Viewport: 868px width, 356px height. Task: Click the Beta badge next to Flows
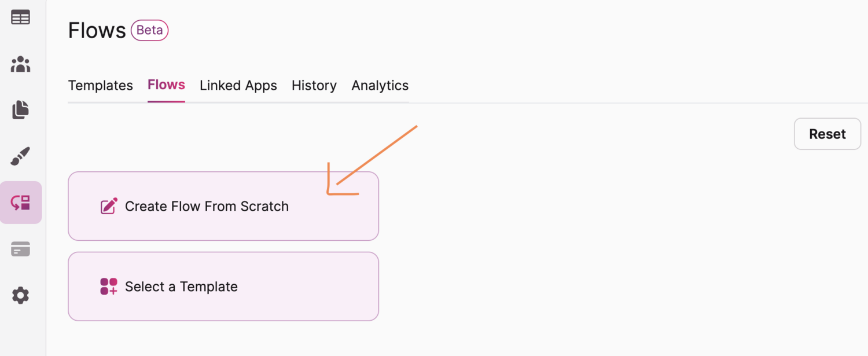tap(149, 30)
